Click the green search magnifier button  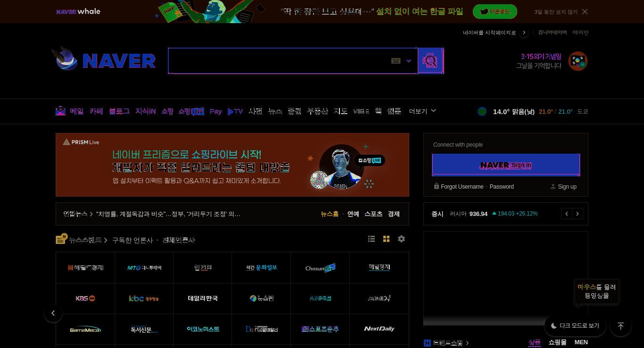point(430,61)
